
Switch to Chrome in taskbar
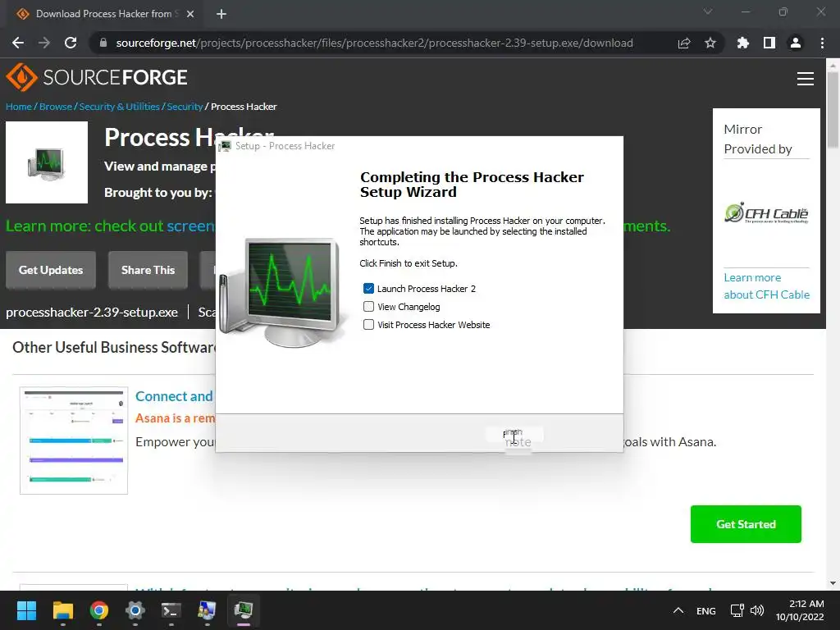coord(98,610)
